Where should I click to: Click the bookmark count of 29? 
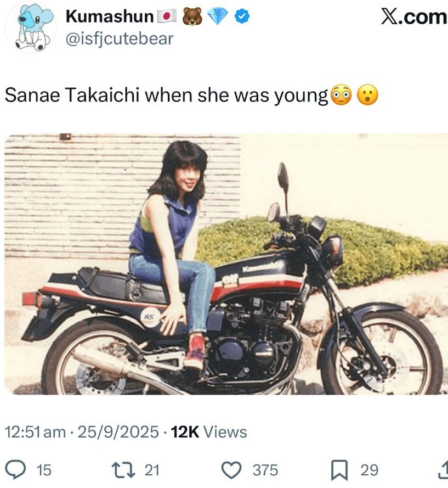pos(370,470)
